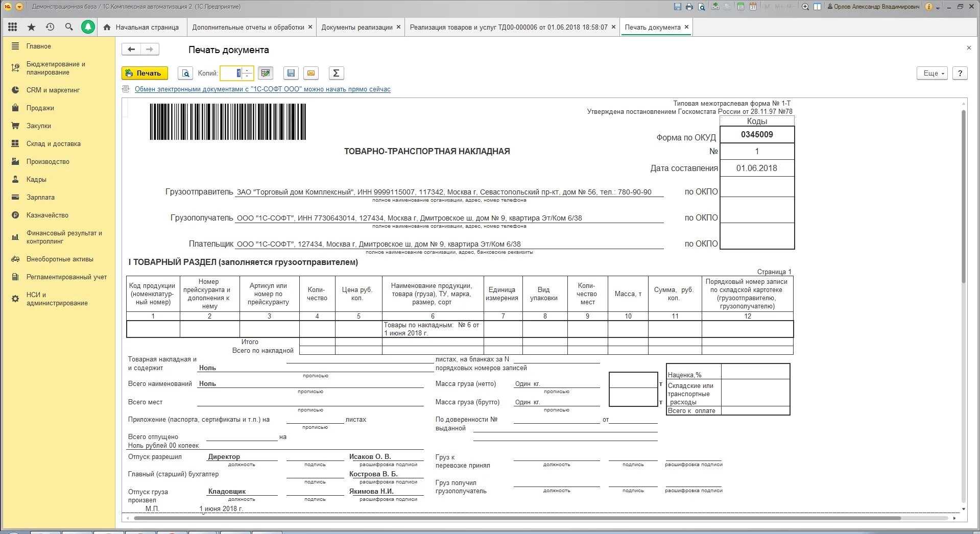Screen dimensions: 980x534
Task: Open the search magnifier in the top panel
Action: (69, 27)
